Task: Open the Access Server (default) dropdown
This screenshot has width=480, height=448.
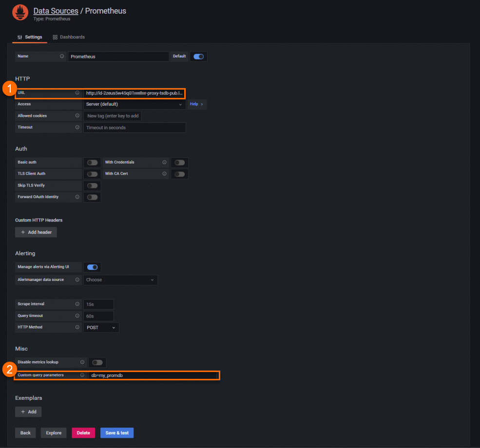Action: [x=134, y=104]
